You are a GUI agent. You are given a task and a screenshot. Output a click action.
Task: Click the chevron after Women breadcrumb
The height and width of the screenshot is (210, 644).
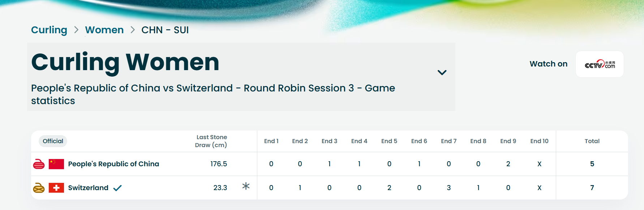coord(133,30)
